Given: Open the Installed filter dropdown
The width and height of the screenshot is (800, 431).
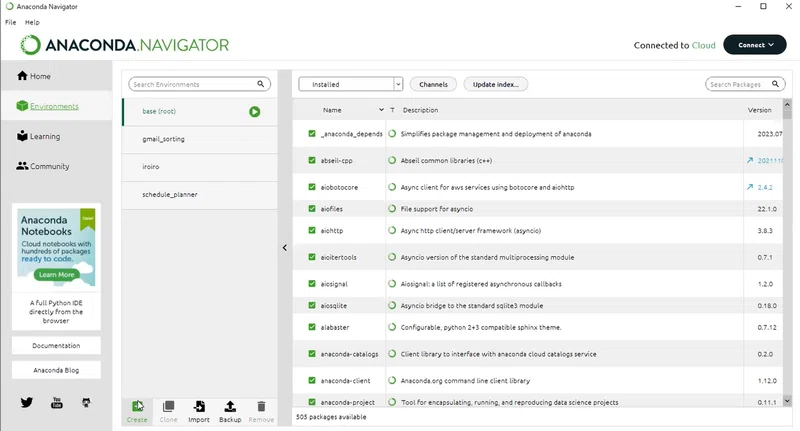Looking at the screenshot, I should coord(351,84).
